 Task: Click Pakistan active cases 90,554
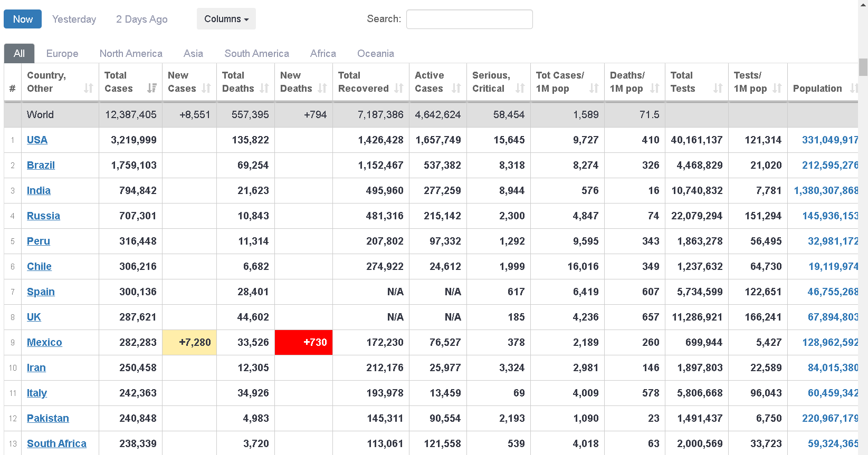pos(445,418)
